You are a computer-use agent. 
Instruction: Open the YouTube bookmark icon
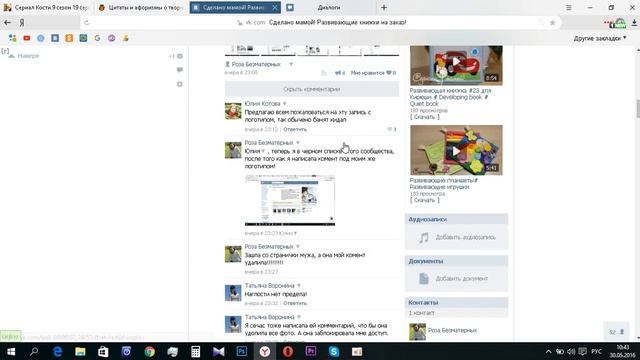point(27,38)
